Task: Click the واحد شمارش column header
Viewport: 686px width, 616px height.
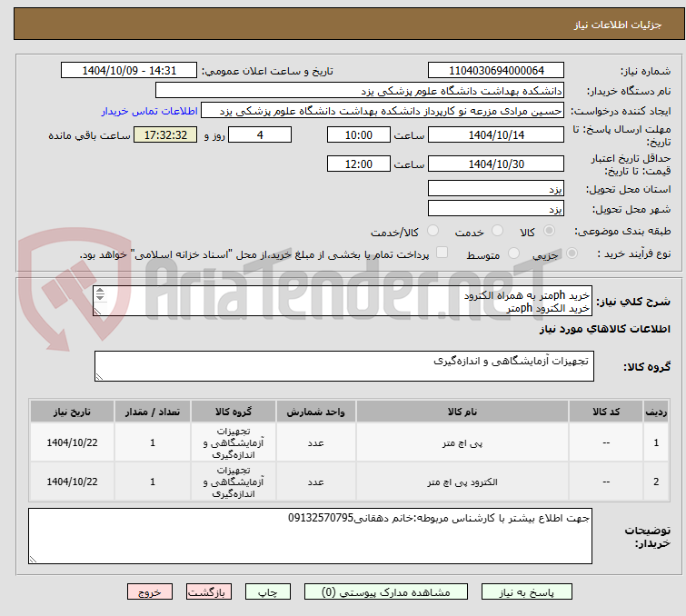Action: 315,412
